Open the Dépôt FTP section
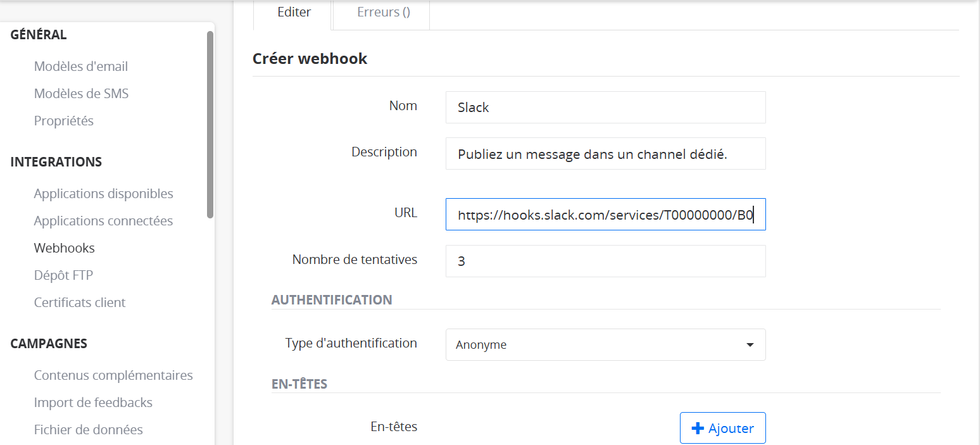Image resolution: width=980 pixels, height=445 pixels. [63, 275]
